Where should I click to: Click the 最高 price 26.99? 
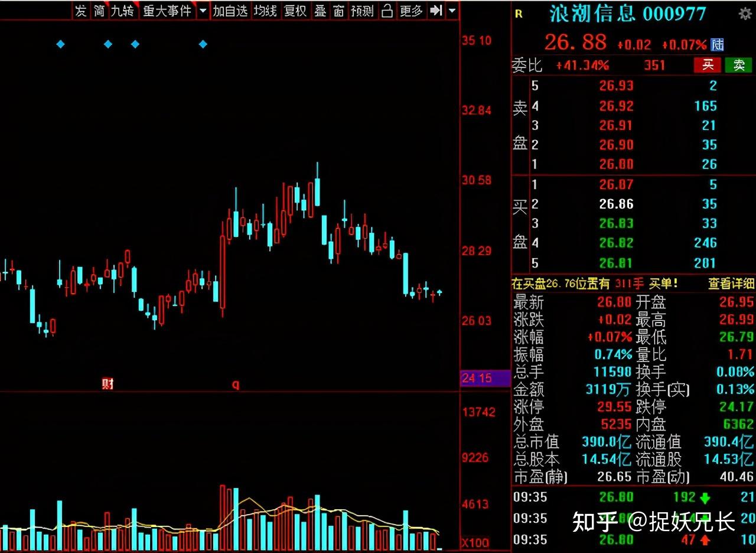coord(737,320)
